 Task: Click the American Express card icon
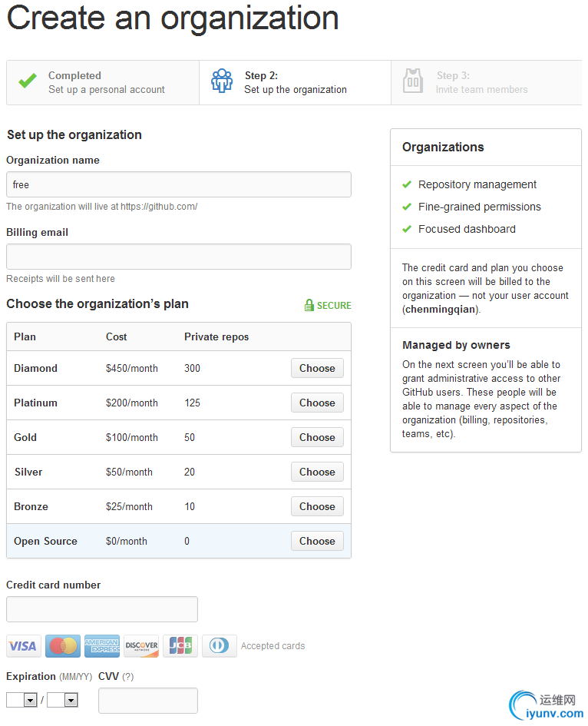(102, 646)
